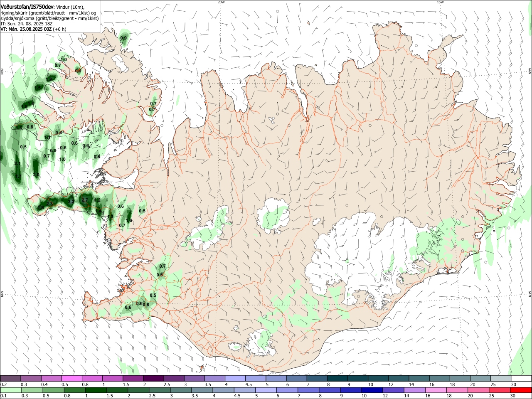532x399 pixels.
Task: Click the 20W longitude label
Action: [x=221, y=2]
